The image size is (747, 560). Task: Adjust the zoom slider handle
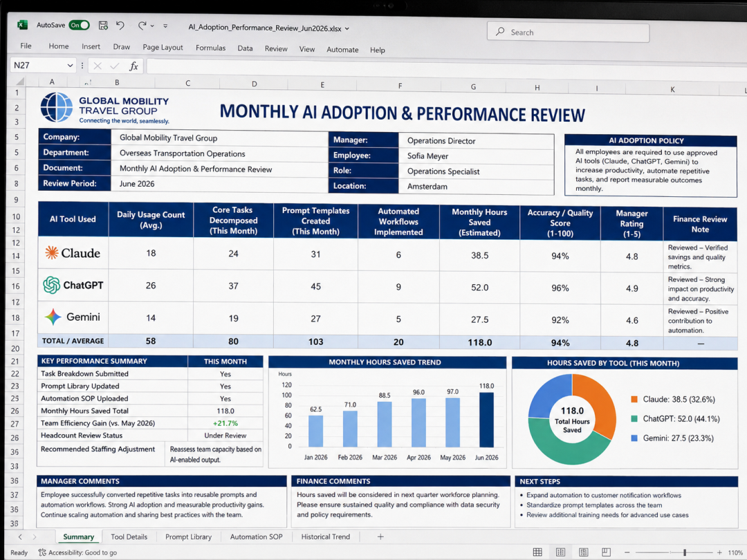(x=685, y=552)
